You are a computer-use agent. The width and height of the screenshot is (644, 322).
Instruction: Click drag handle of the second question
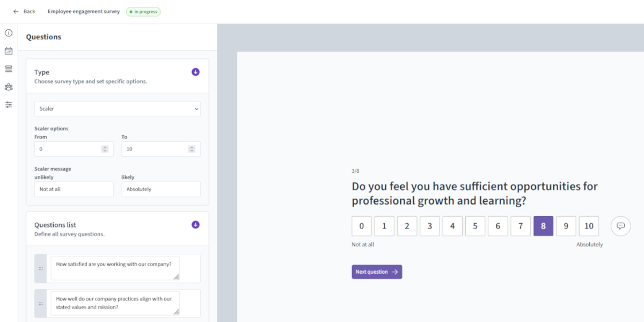click(41, 303)
